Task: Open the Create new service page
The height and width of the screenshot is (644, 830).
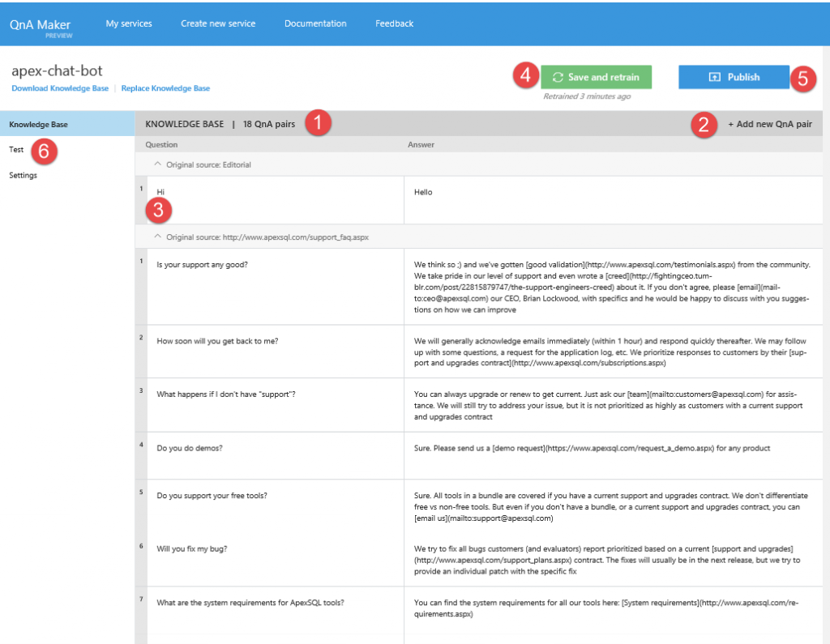Action: point(218,23)
